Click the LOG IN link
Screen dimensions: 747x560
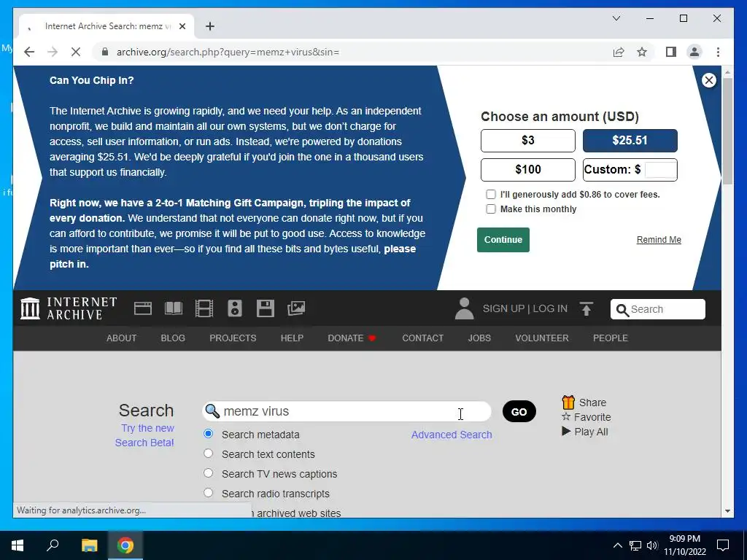[x=550, y=308]
